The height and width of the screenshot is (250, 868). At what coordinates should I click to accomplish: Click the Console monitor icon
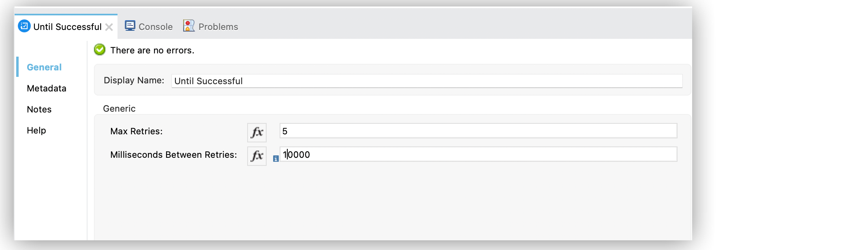coord(130,25)
